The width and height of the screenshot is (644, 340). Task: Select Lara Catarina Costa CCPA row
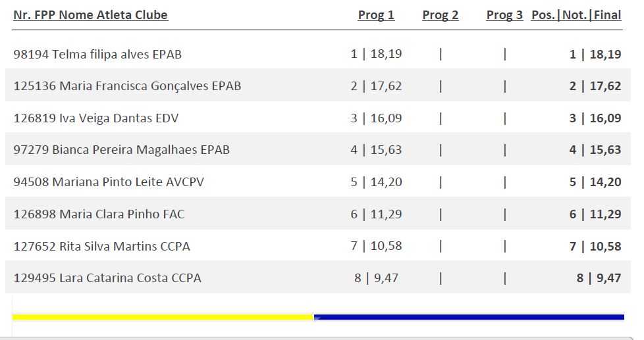point(107,278)
